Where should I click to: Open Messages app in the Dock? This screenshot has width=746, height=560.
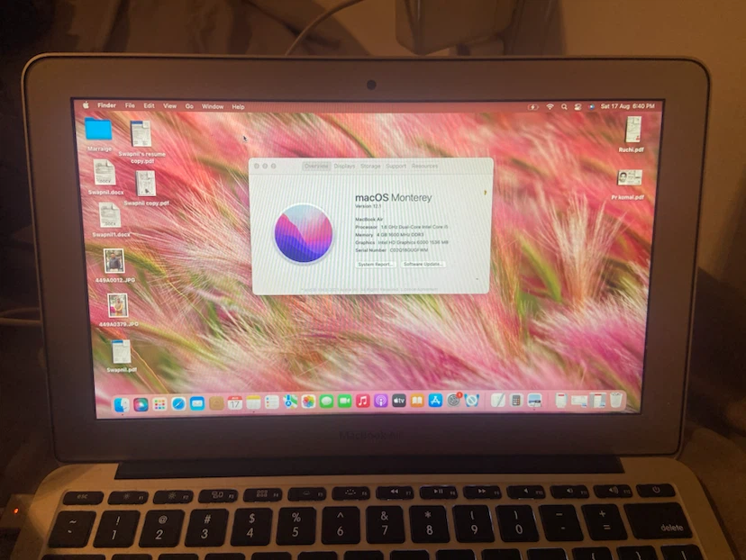point(326,402)
